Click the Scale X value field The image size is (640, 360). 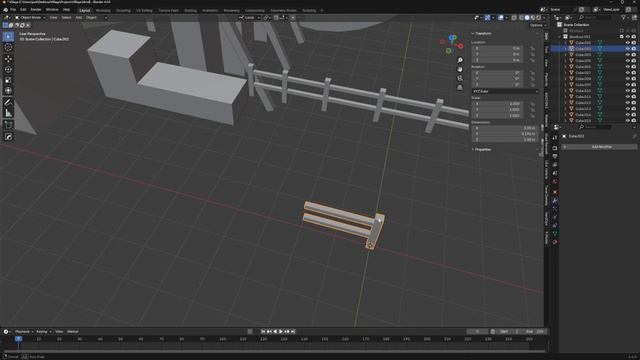coord(498,104)
